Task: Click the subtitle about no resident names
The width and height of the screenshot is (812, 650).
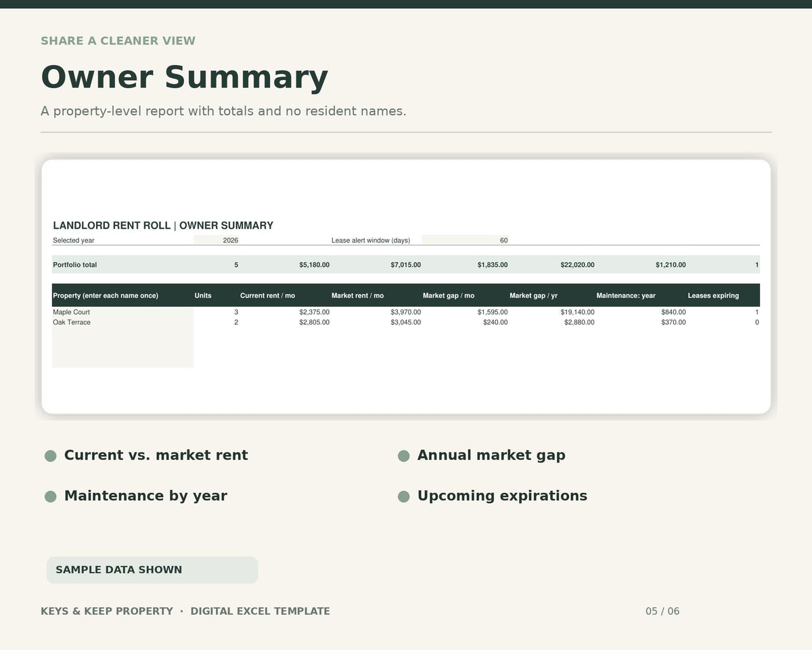Action: pos(223,111)
